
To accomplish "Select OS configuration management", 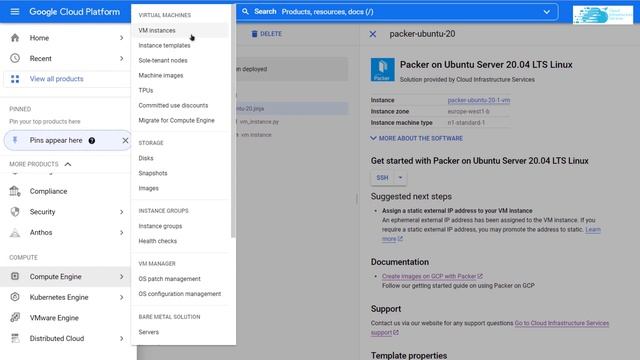I will pos(180,294).
